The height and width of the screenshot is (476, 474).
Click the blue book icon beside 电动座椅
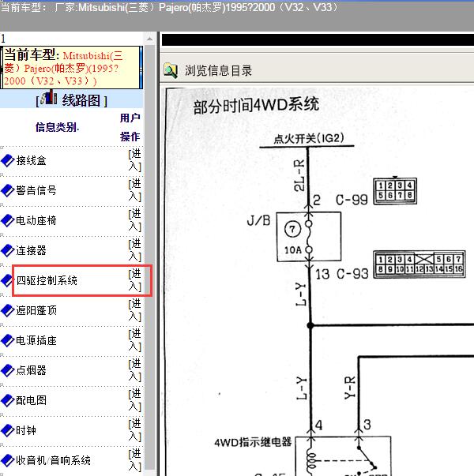(x=8, y=221)
